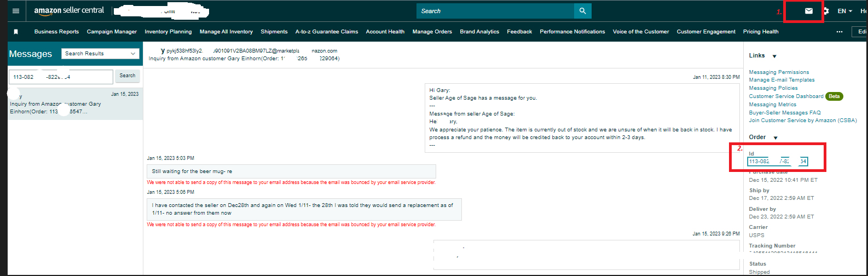
Task: Open the Shipments page
Action: click(274, 32)
